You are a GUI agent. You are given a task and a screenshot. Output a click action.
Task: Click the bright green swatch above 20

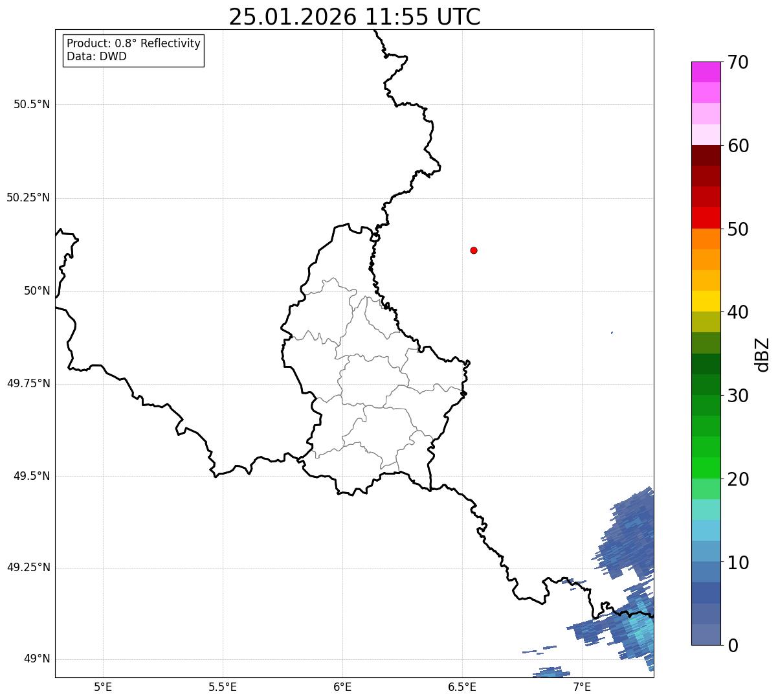tap(706, 468)
